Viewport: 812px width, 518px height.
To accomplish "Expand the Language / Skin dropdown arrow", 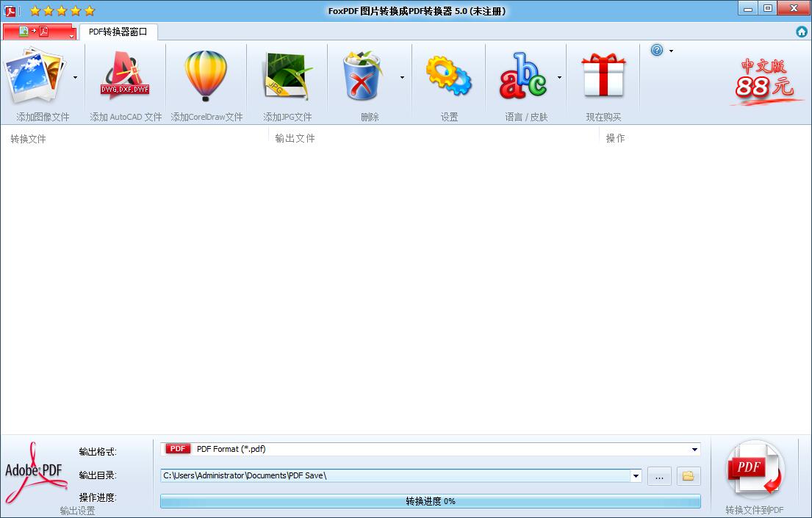I will pyautogui.click(x=559, y=78).
